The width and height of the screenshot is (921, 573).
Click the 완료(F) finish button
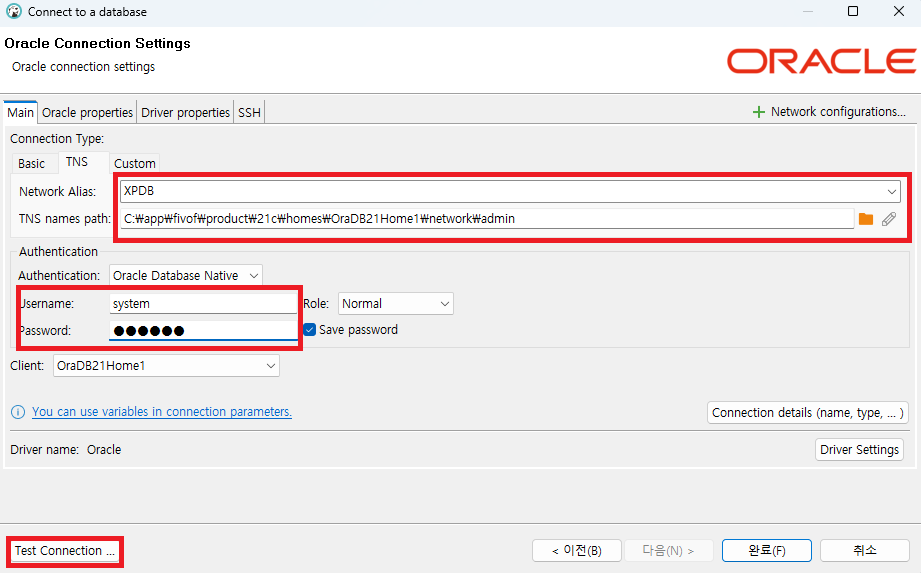(767, 551)
